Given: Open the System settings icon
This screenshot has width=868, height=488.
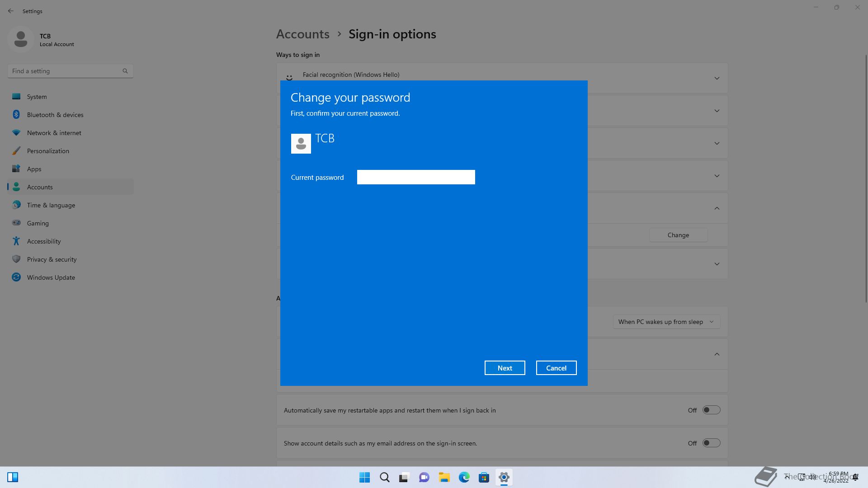Looking at the screenshot, I should (16, 97).
